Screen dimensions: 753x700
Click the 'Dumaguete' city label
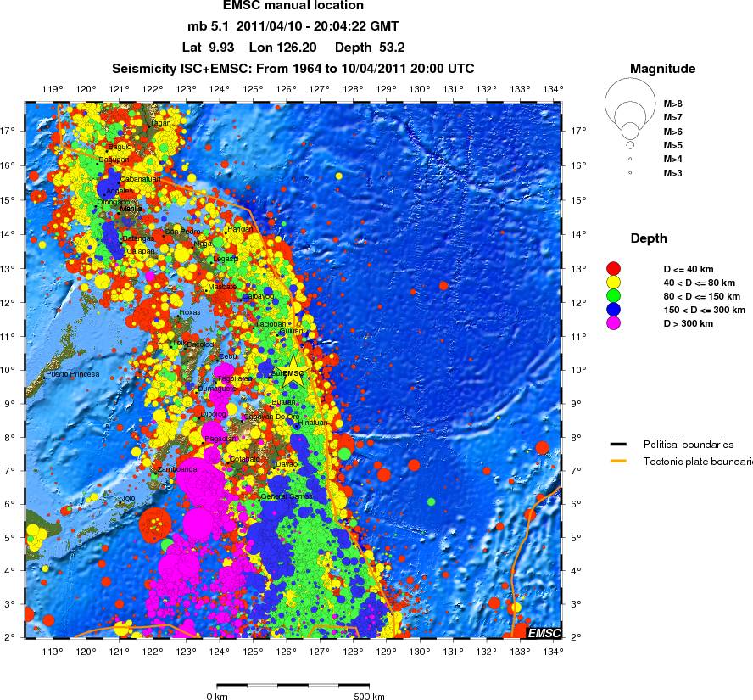tap(217, 389)
